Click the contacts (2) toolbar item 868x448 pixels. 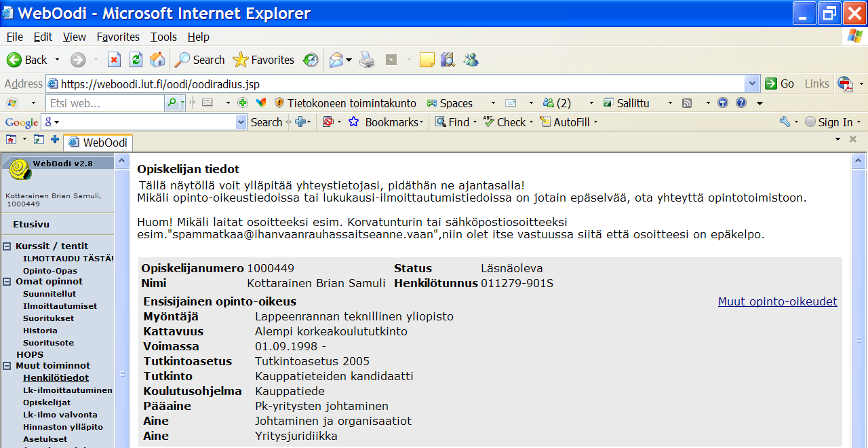557,103
